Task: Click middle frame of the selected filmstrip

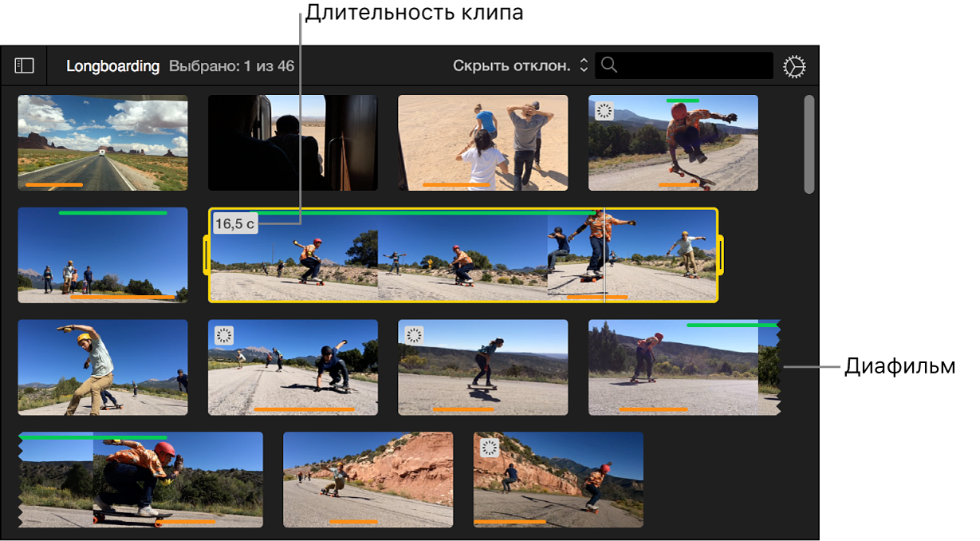Action: 462,255
